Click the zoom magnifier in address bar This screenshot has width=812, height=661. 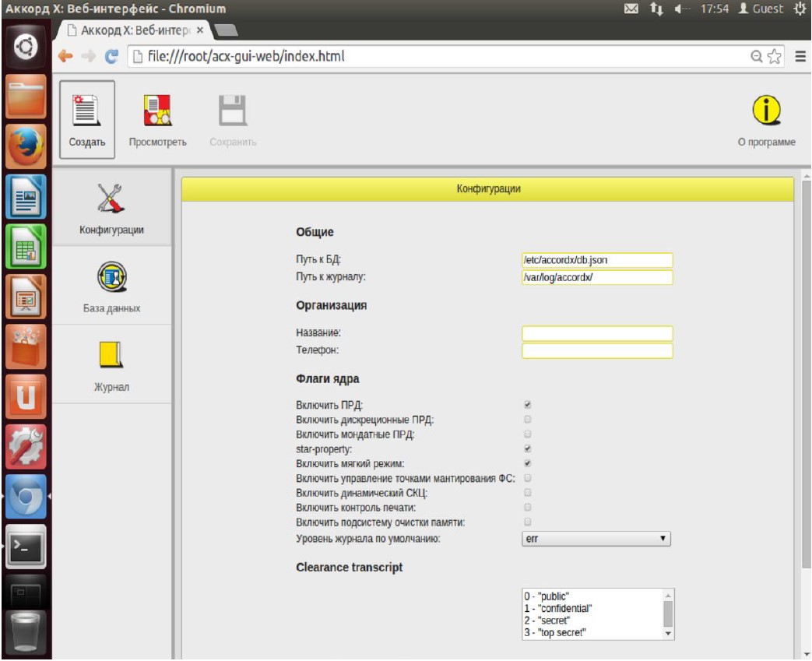pyautogui.click(x=757, y=57)
